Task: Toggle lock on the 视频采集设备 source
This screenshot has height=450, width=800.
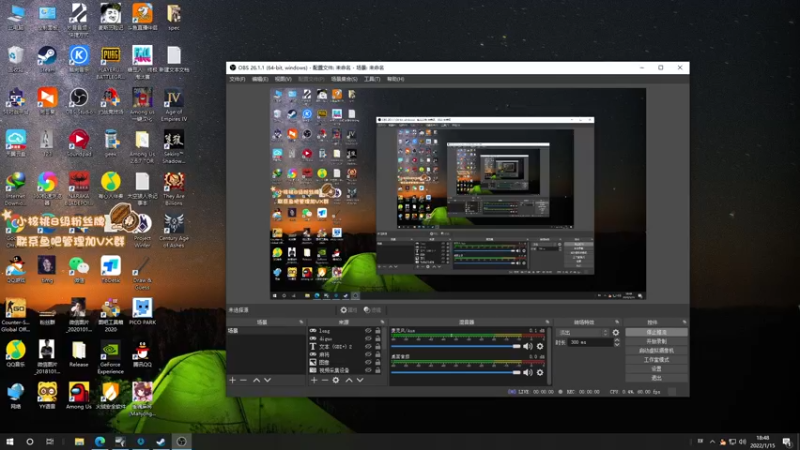Action: point(378,370)
